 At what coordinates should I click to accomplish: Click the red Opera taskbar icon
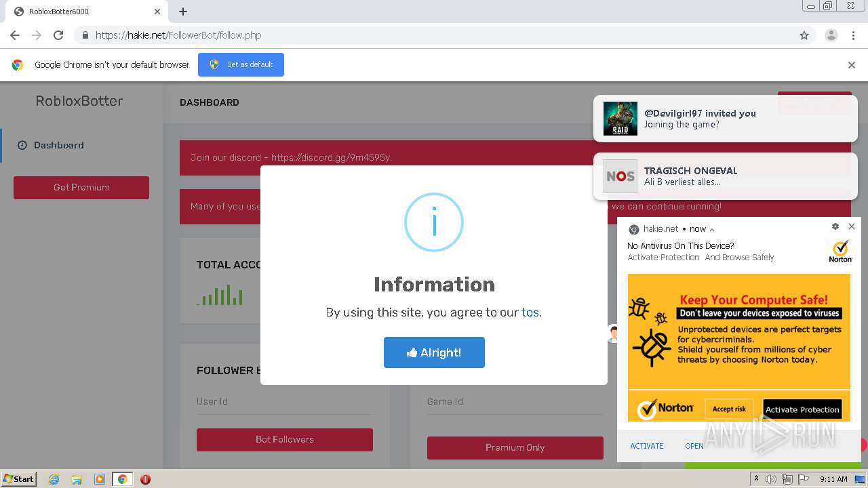pos(145,479)
